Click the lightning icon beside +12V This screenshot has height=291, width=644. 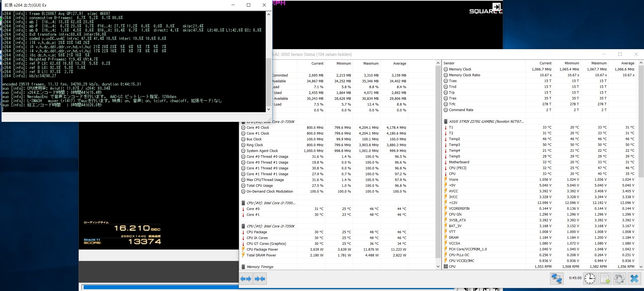[x=446, y=203]
